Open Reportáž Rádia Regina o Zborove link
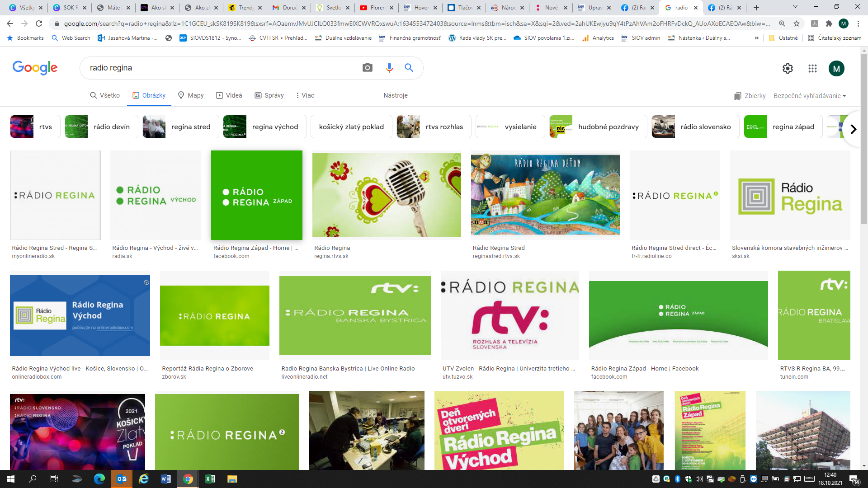 (x=208, y=369)
